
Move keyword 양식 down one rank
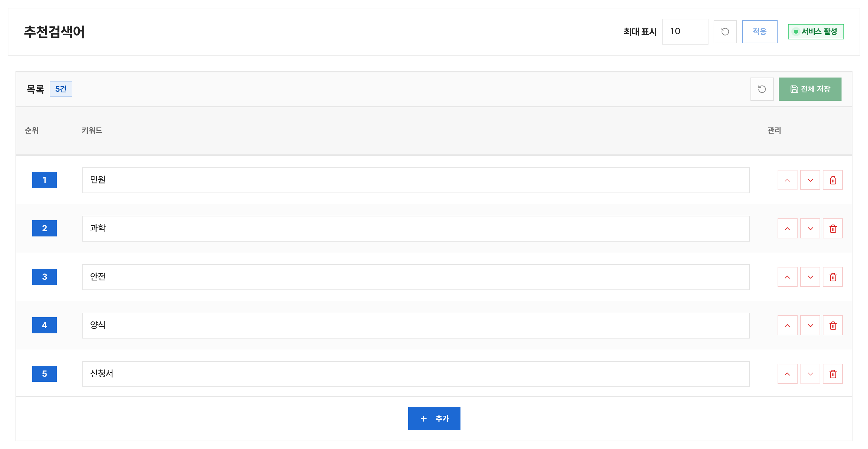pyautogui.click(x=810, y=326)
